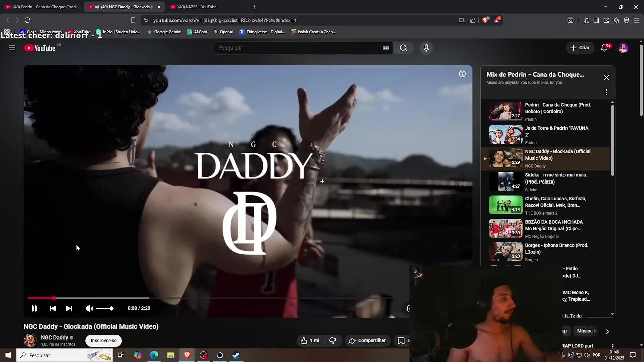
Task: Dislike the video with thumbs down
Action: coord(333,341)
